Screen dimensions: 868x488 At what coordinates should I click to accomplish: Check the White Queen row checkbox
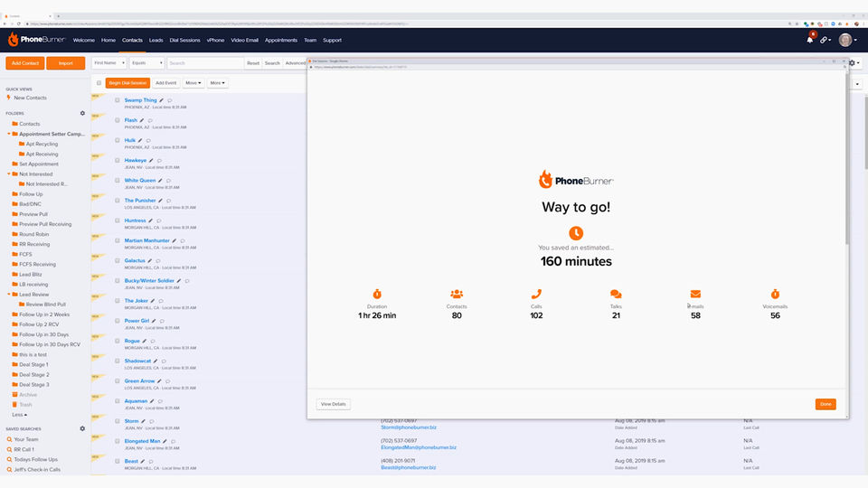[x=118, y=181]
